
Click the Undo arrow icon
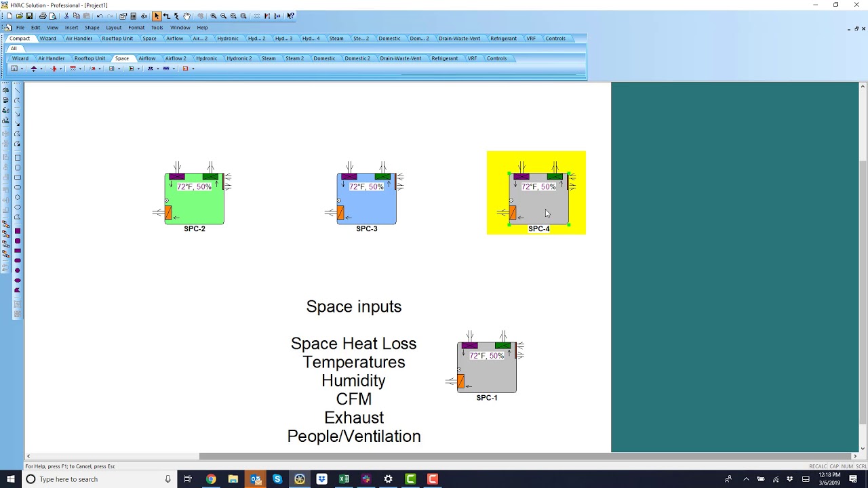click(x=100, y=16)
